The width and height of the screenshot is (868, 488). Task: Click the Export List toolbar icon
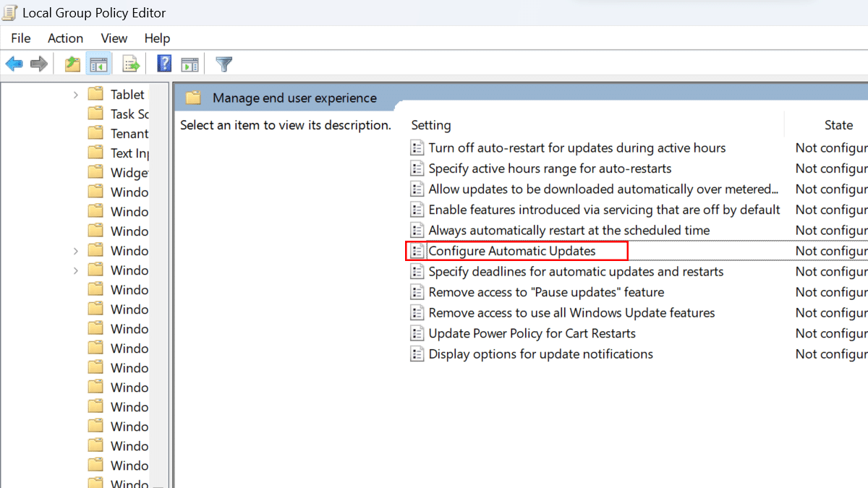[x=131, y=64]
